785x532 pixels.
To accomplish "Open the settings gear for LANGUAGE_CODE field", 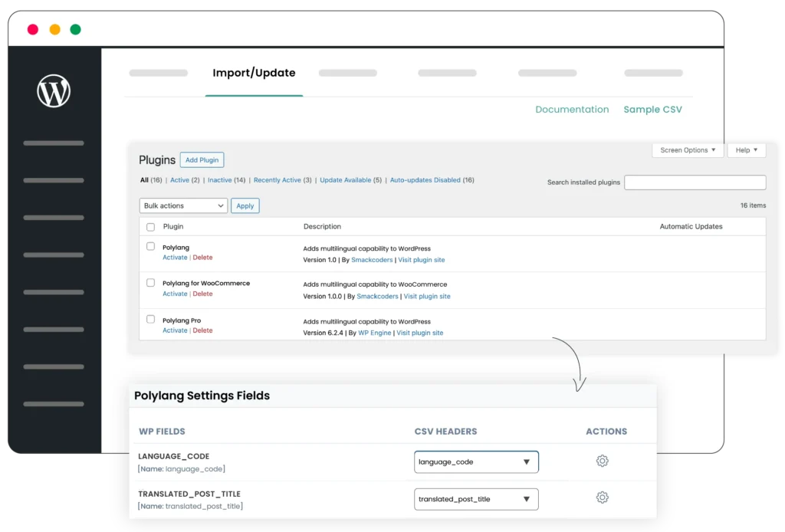I will [x=602, y=461].
